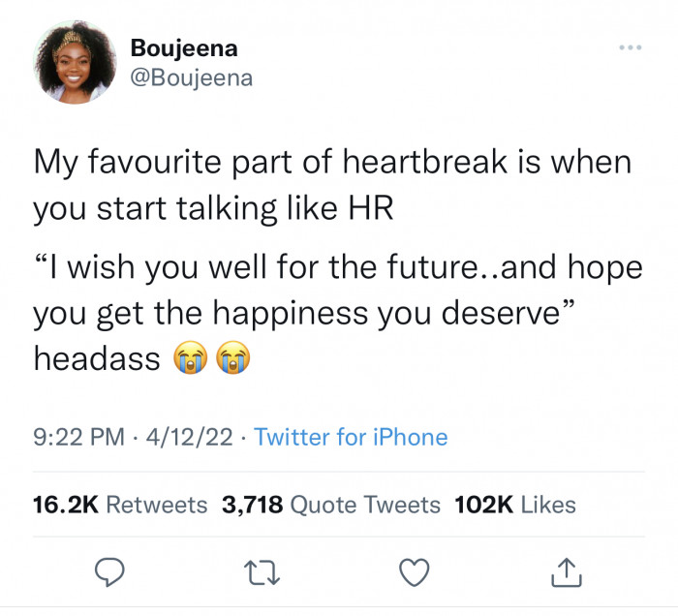View the 16.2K Retweets list

(120, 505)
